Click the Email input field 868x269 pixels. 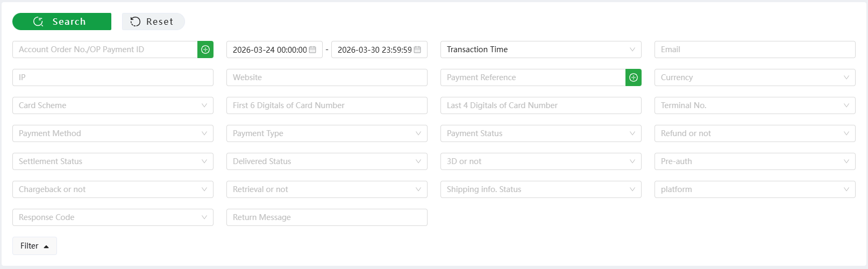pyautogui.click(x=755, y=49)
